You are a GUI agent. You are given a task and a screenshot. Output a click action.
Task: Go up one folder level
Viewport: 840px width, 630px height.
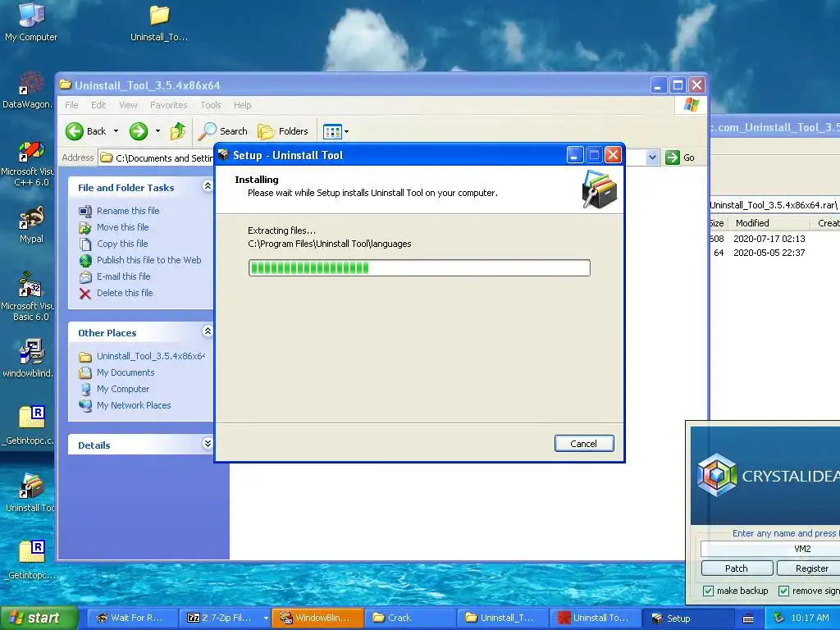click(178, 131)
